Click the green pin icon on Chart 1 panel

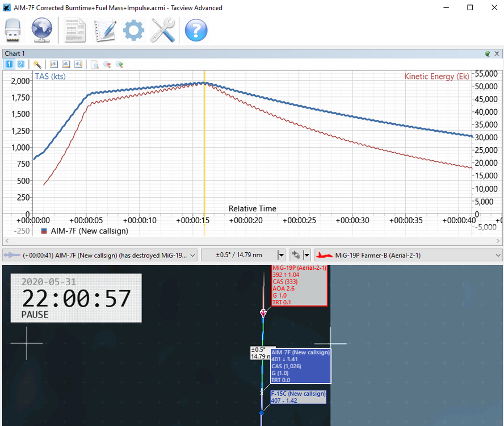[488, 54]
